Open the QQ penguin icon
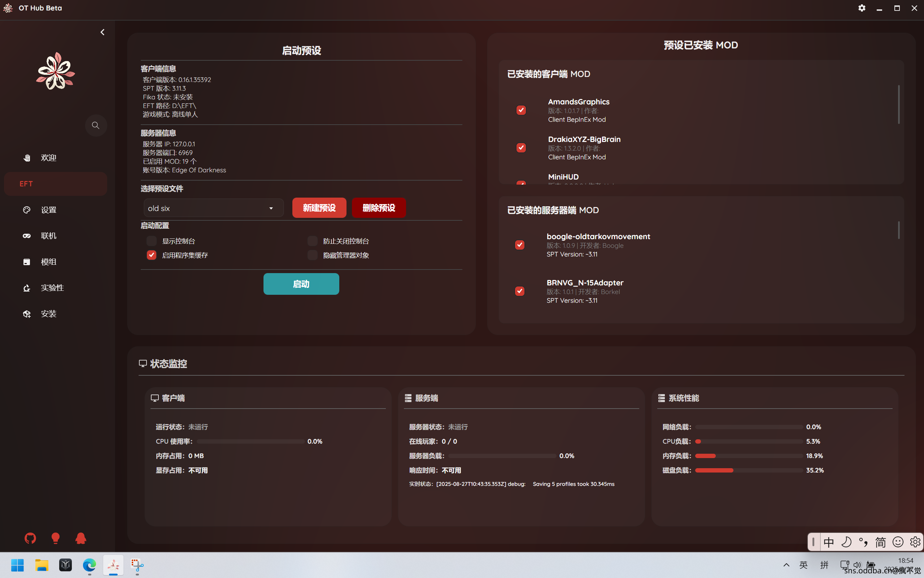The image size is (924, 578). coord(80,538)
